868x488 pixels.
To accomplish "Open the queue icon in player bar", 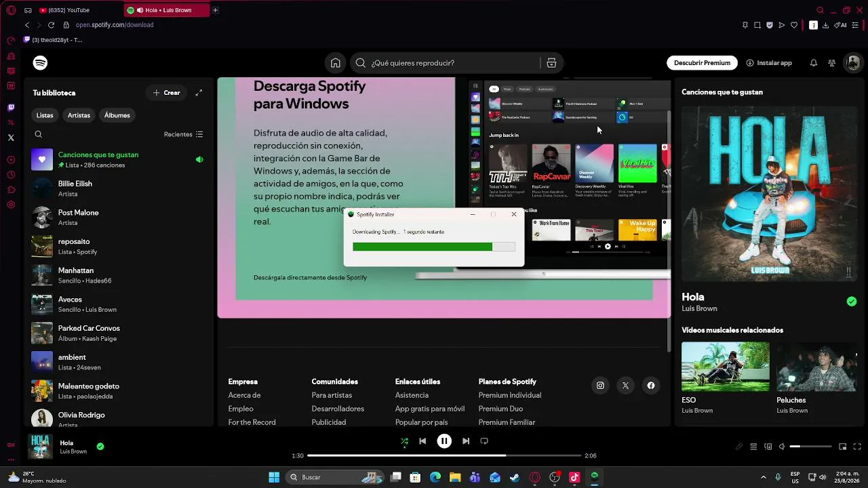I will (x=753, y=447).
